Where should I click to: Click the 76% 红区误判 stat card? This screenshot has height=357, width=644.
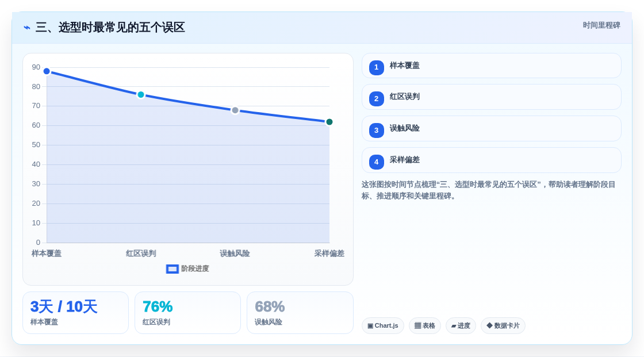[x=187, y=313]
